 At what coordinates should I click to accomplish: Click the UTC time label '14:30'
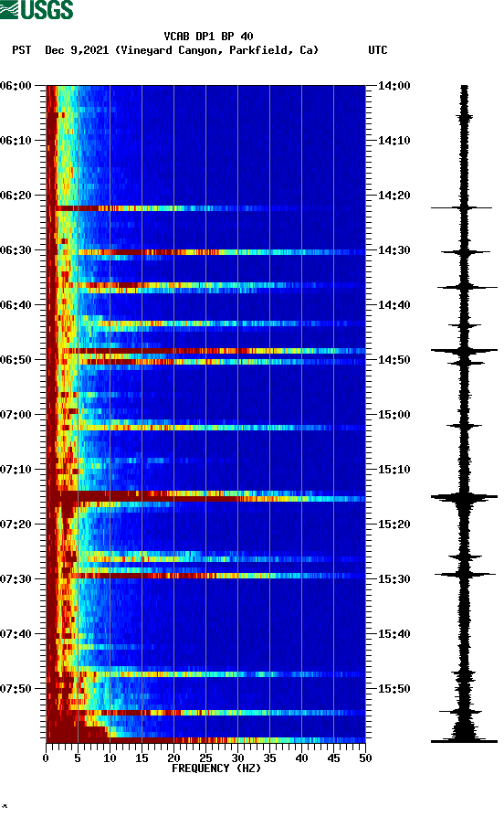click(394, 250)
